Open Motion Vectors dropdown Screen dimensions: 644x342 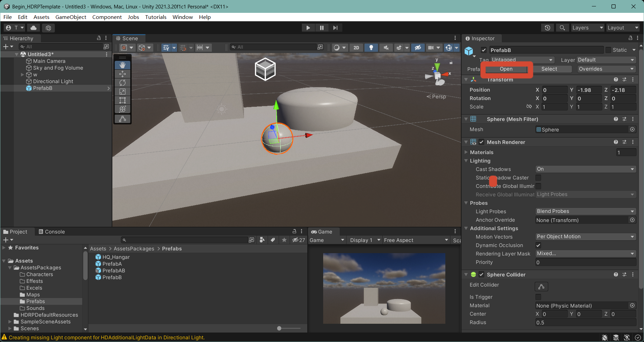click(586, 237)
